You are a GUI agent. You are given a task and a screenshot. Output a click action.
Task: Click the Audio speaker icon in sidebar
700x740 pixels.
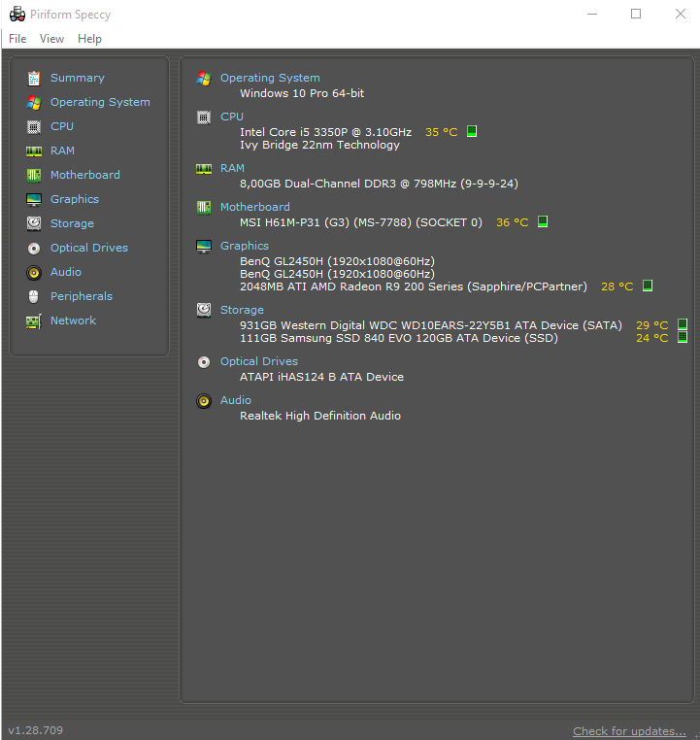(33, 272)
